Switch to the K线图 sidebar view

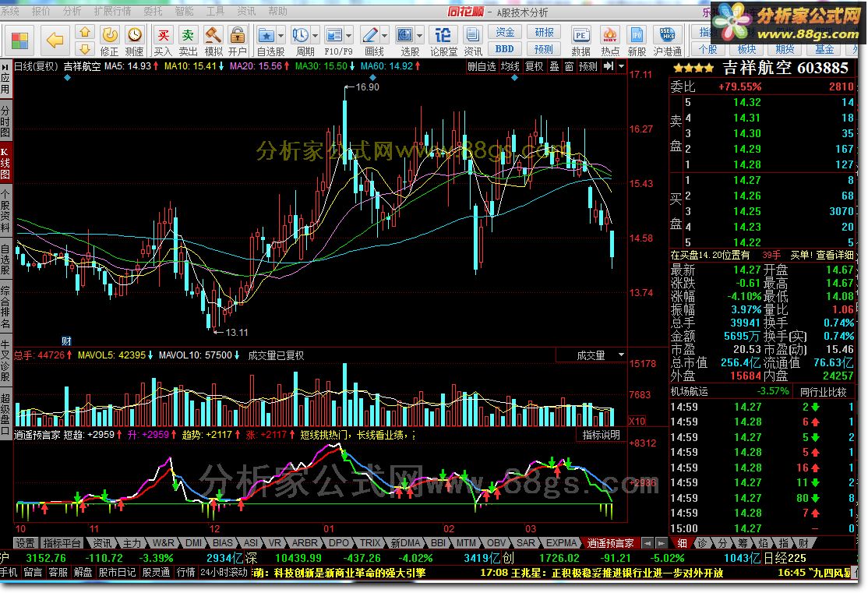click(5, 164)
